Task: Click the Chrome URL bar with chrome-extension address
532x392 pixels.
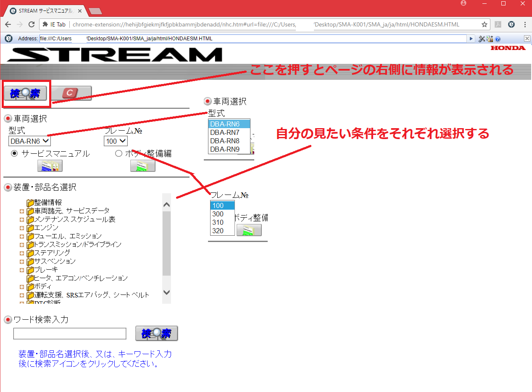Action: coord(265,24)
